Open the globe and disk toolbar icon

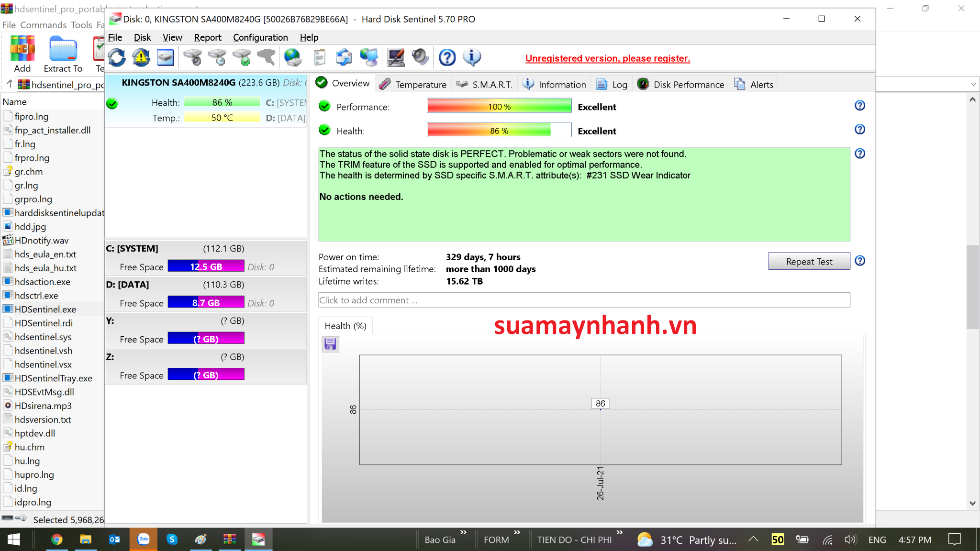coord(292,57)
